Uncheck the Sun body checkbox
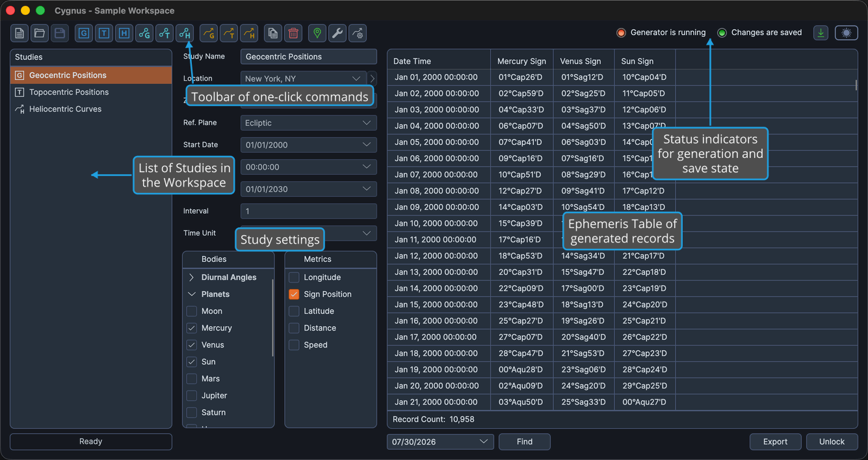This screenshot has height=460, width=868. [x=192, y=362]
